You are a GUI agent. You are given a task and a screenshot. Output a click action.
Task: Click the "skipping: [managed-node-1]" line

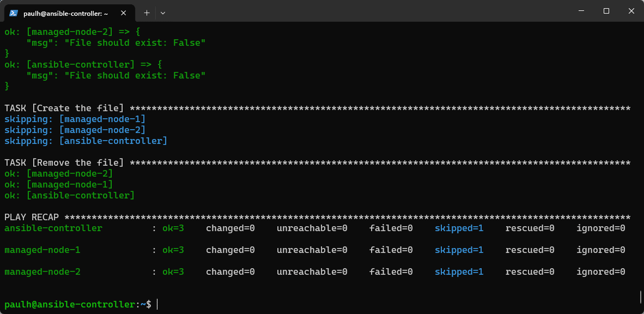(75, 119)
